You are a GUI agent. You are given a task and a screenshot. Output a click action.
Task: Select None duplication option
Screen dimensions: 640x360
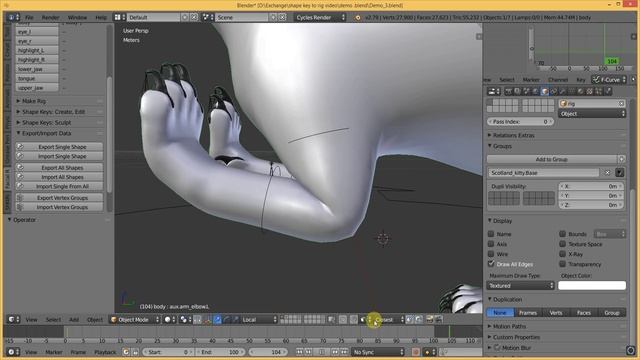(x=500, y=313)
